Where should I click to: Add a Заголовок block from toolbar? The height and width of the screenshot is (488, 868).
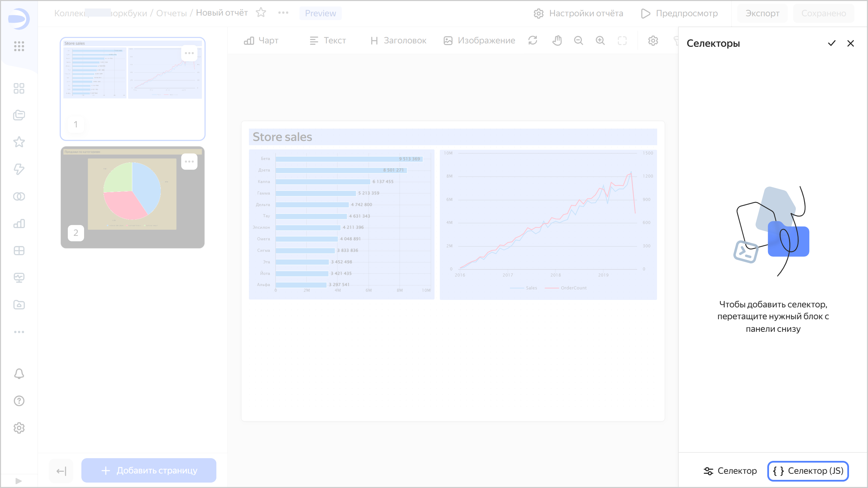[x=398, y=41]
